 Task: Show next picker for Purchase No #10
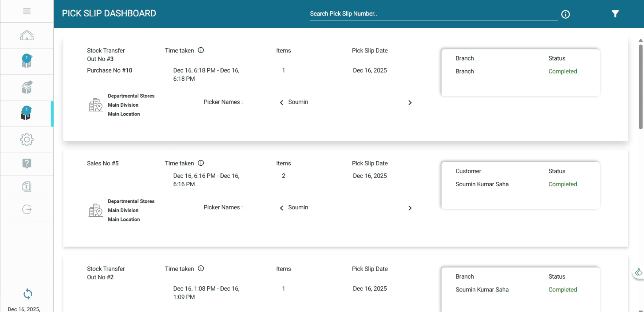410,103
